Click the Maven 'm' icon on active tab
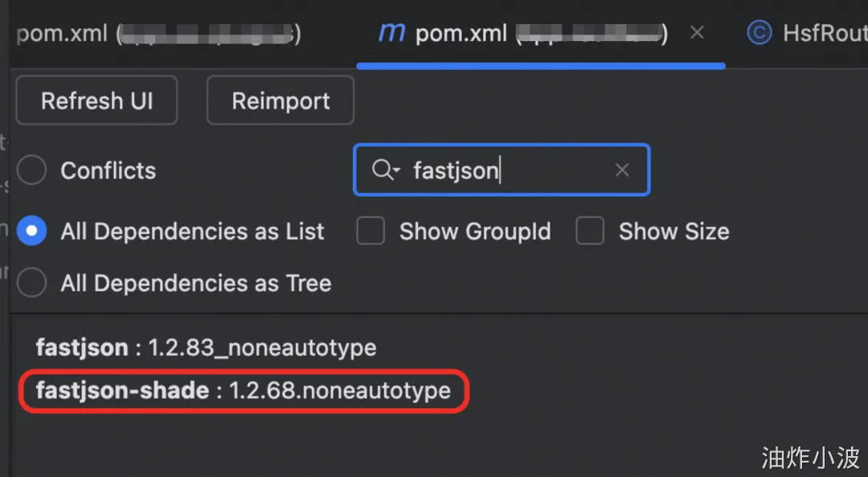The image size is (868, 477). tap(391, 34)
